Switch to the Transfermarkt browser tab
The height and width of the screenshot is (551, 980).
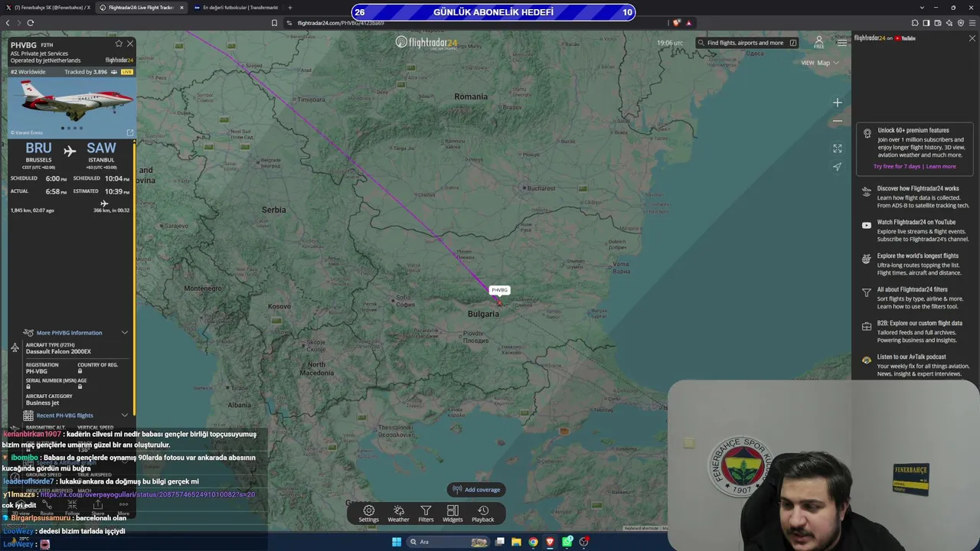click(x=235, y=8)
